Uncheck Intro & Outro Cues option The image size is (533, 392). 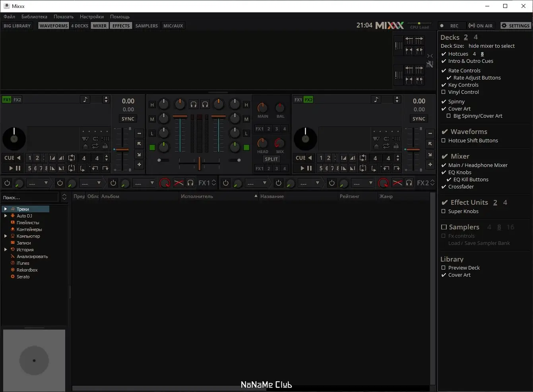(x=444, y=61)
